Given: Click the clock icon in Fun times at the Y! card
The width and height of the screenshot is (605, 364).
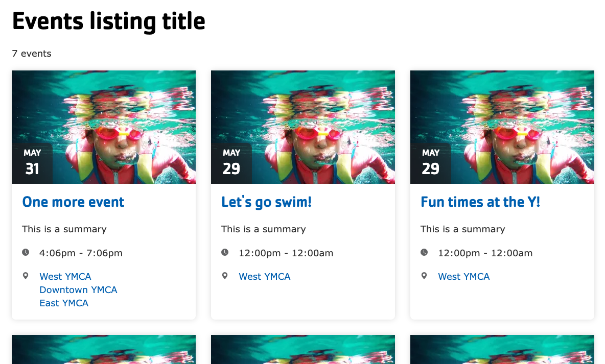Looking at the screenshot, I should coord(424,253).
